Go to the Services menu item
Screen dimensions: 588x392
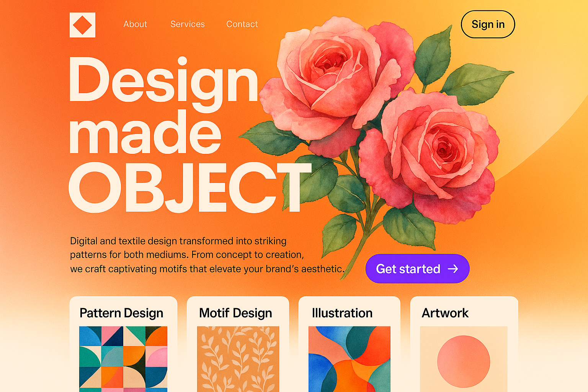188,24
